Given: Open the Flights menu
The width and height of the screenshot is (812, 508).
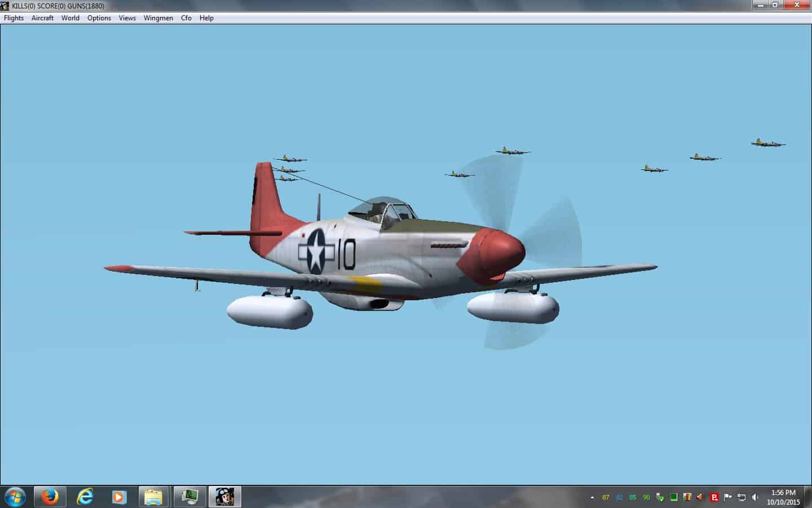Looking at the screenshot, I should 14,18.
